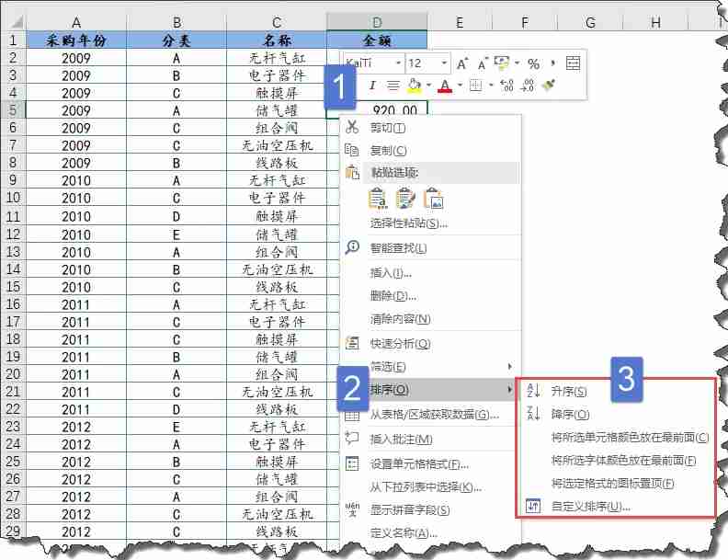
Task: Choose 将所选字体颜色放在最前面(F)
Action: point(615,460)
